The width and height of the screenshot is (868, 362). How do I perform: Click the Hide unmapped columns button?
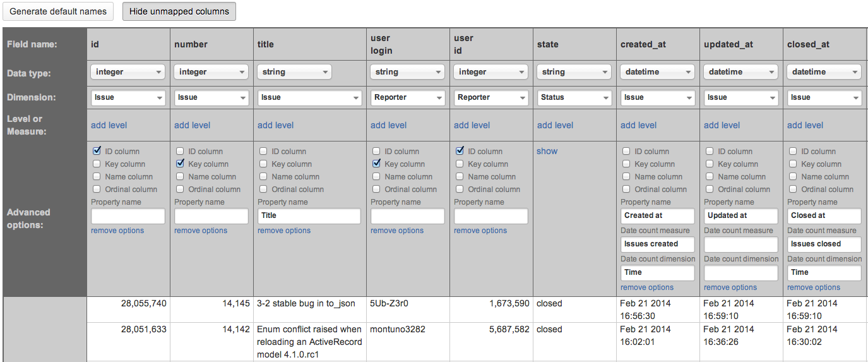(179, 11)
